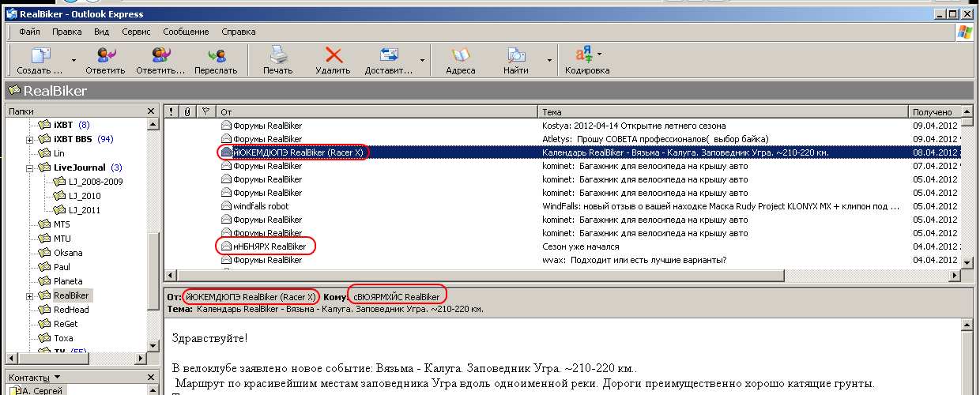Delete the selected message with Удалить
The height and width of the screenshot is (395, 980).
(333, 55)
